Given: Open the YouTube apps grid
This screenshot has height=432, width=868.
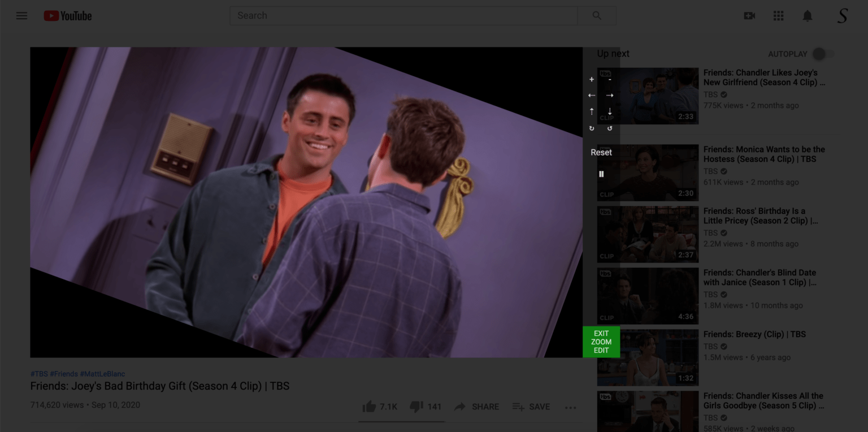Looking at the screenshot, I should tap(779, 16).
